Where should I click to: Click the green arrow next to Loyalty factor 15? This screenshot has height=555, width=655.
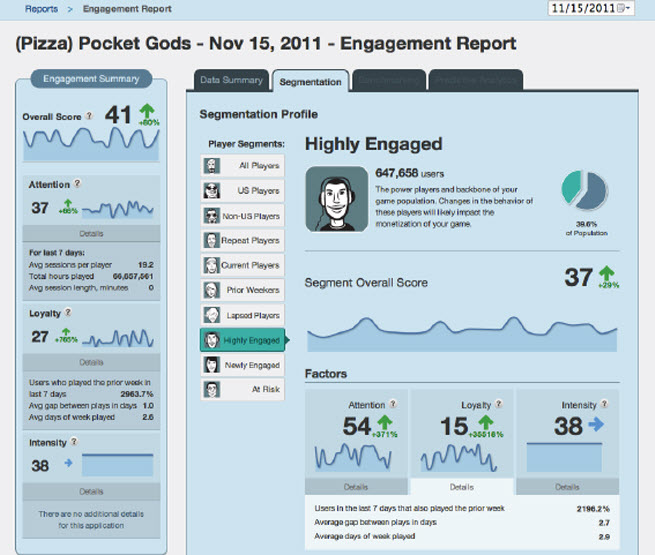[x=486, y=422]
